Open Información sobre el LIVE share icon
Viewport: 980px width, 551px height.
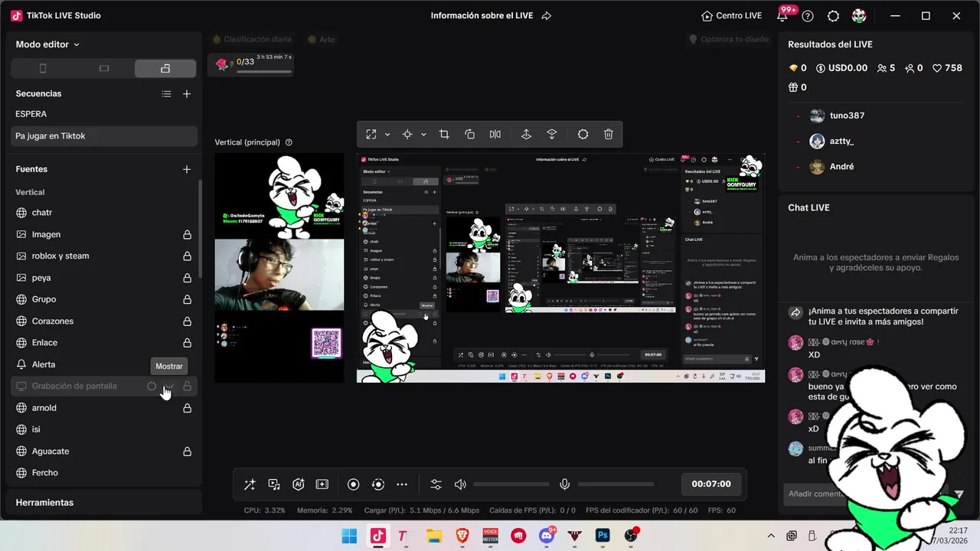click(x=546, y=16)
